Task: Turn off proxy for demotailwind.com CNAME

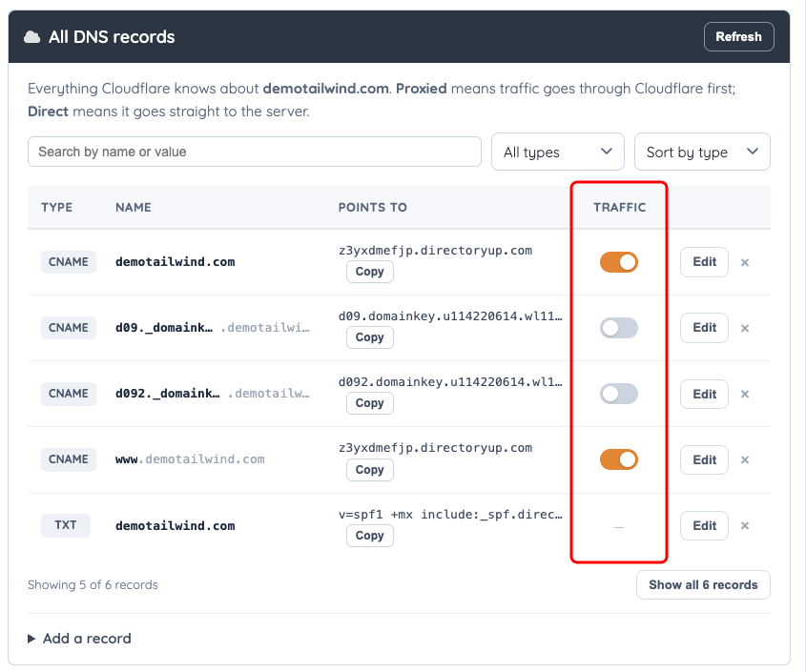Action: click(619, 262)
